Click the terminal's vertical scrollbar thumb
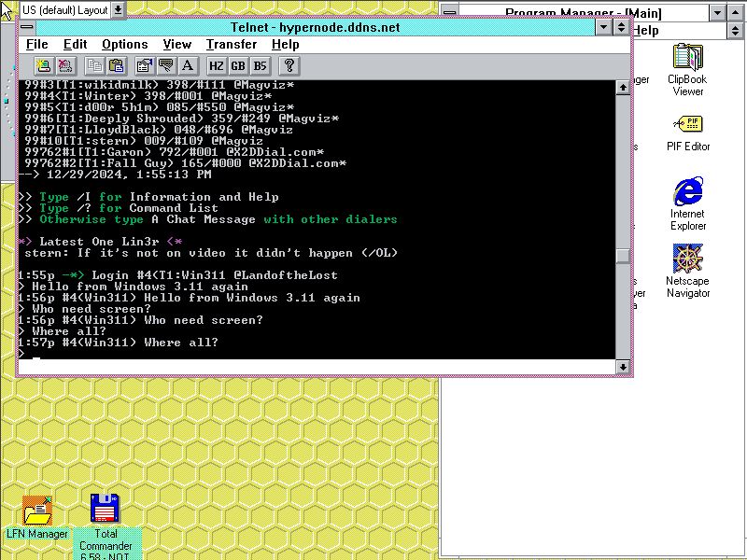This screenshot has height=560, width=747. (x=623, y=256)
